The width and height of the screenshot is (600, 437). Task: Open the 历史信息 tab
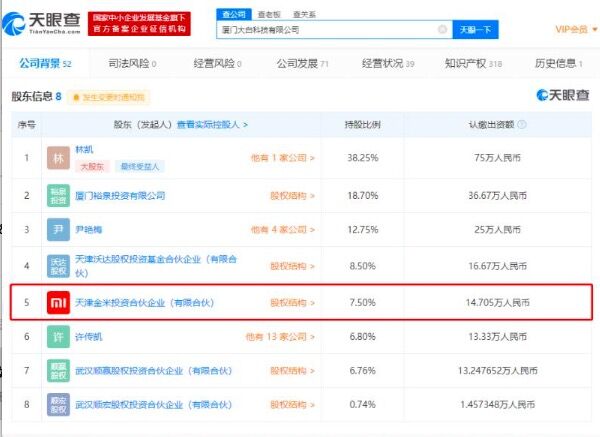pyautogui.click(x=558, y=64)
